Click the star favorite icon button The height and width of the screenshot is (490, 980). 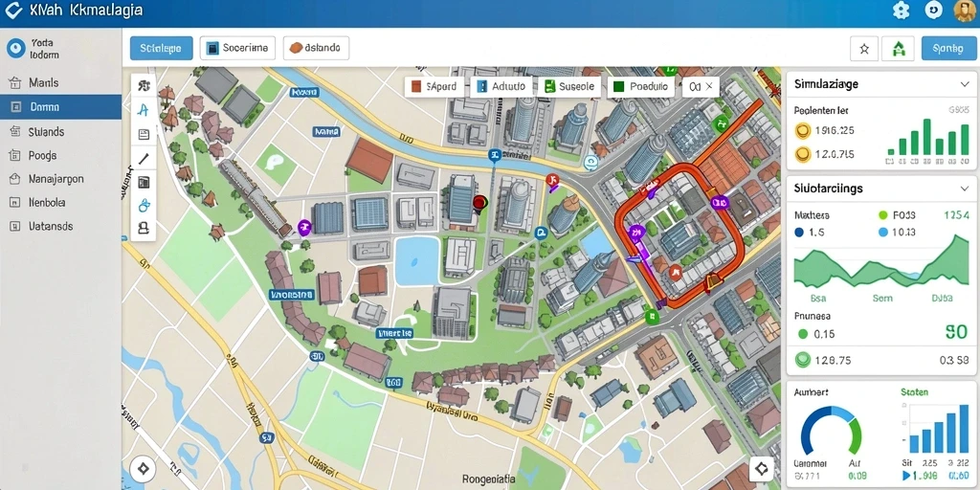tap(864, 49)
